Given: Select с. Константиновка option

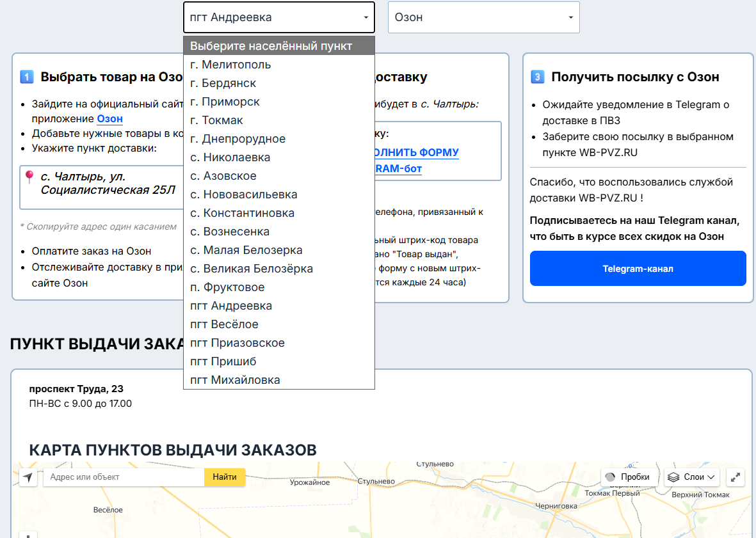Looking at the screenshot, I should click(x=279, y=213).
